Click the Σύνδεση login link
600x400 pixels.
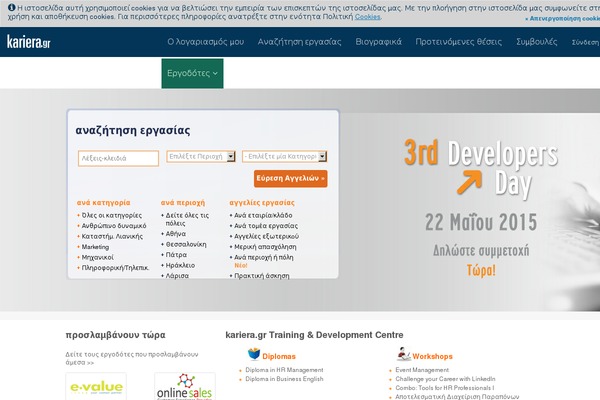pos(585,42)
